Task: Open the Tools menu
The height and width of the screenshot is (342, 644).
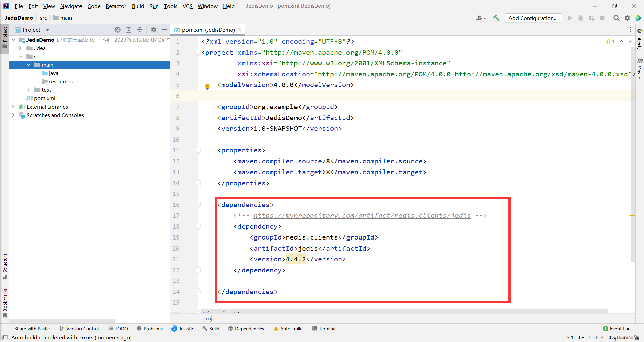Action: point(170,6)
